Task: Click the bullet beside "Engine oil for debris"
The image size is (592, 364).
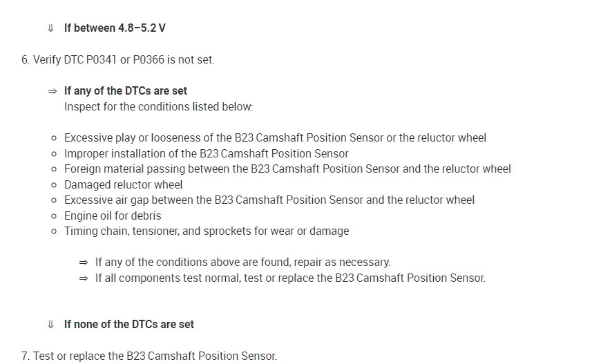Action: [x=54, y=216]
